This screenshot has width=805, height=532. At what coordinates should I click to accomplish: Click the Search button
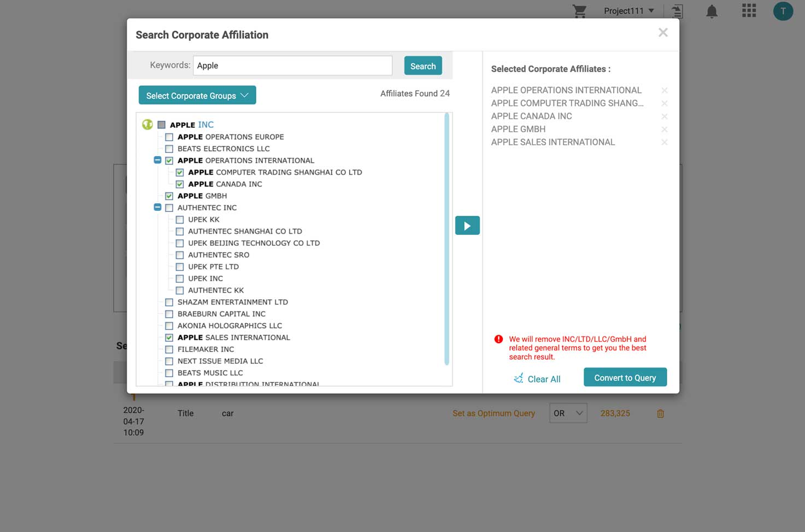423,66
